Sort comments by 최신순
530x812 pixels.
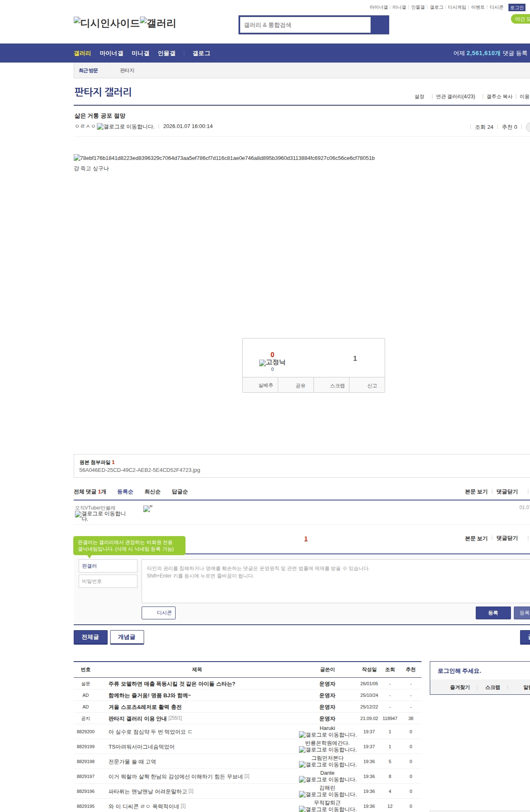click(x=152, y=492)
